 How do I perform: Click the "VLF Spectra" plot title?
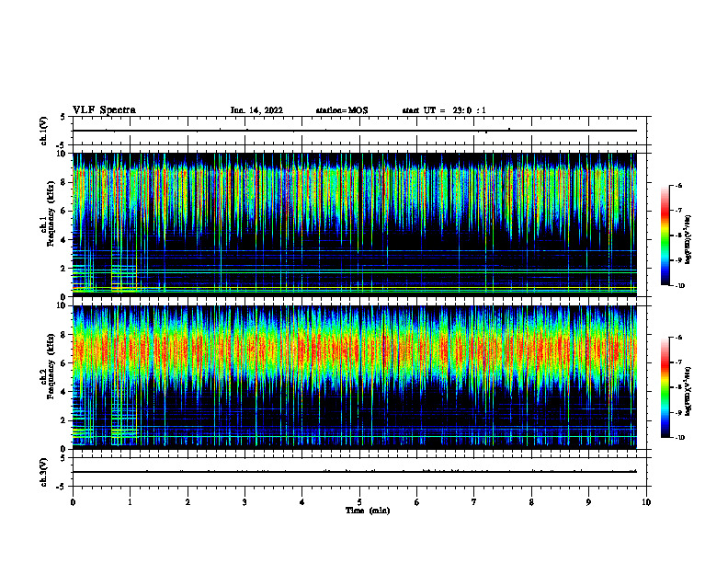tap(104, 110)
